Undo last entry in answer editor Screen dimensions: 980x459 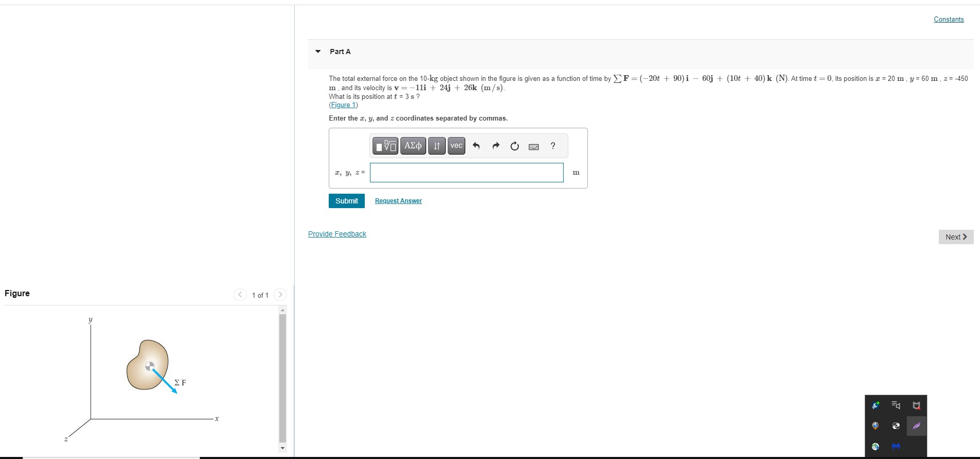coord(476,146)
